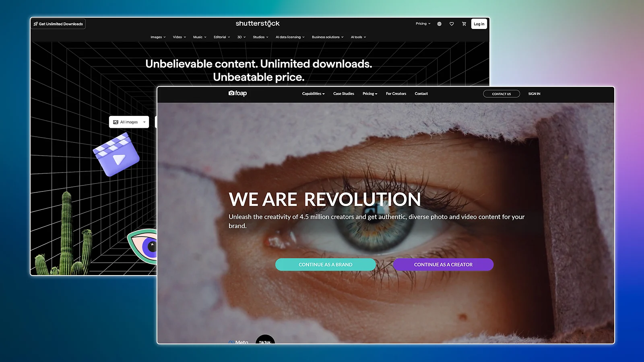Expand the Editorial menu in Shutterstock
This screenshot has width=644, height=362.
tap(222, 37)
